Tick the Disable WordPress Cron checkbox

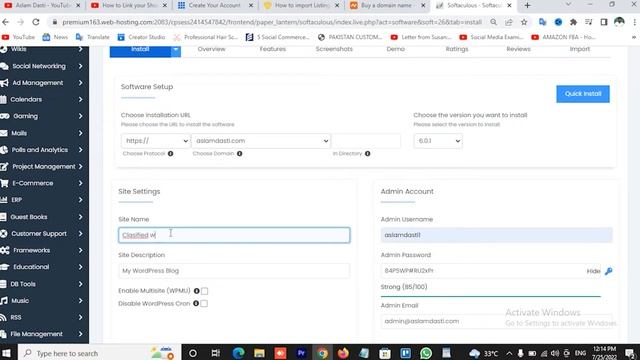click(x=204, y=304)
